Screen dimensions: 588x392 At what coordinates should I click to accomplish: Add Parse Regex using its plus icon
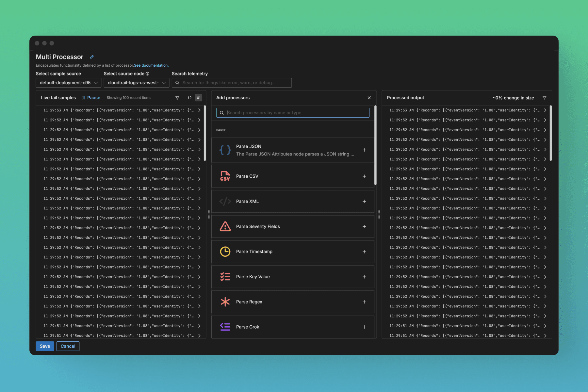(x=364, y=302)
